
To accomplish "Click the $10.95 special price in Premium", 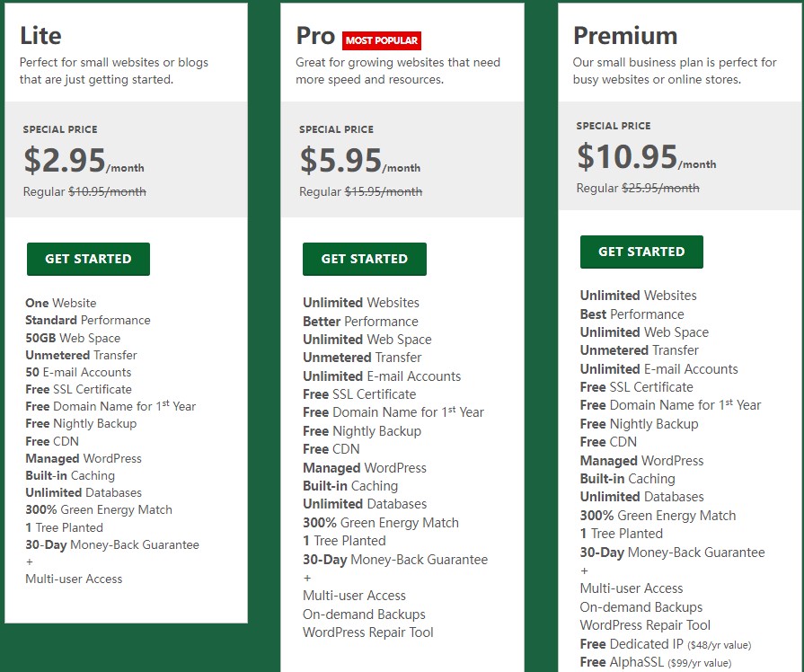I will [627, 156].
